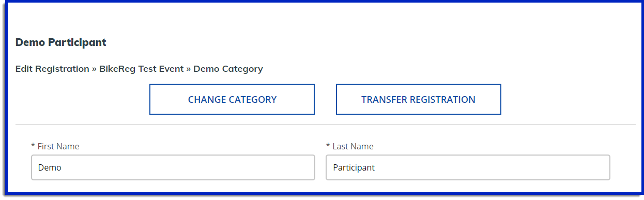The width and height of the screenshot is (644, 200).
Task: Click the horizontal divider below the buttons
Action: 326,124
